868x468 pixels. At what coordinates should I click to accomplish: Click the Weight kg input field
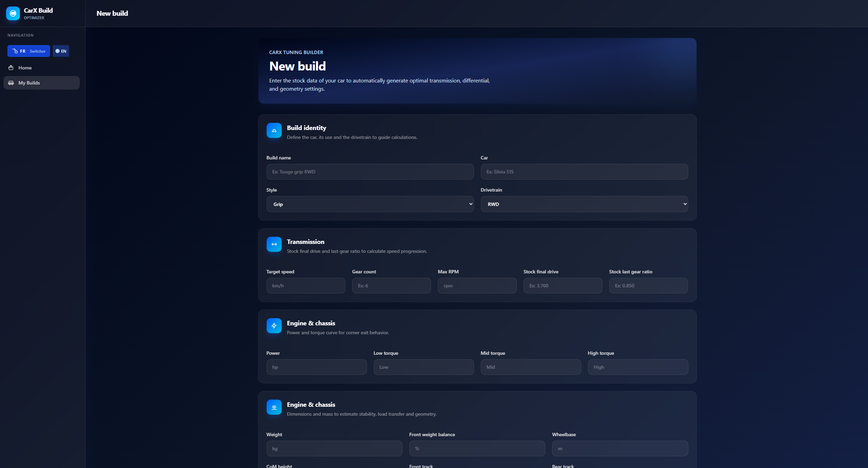(334, 448)
